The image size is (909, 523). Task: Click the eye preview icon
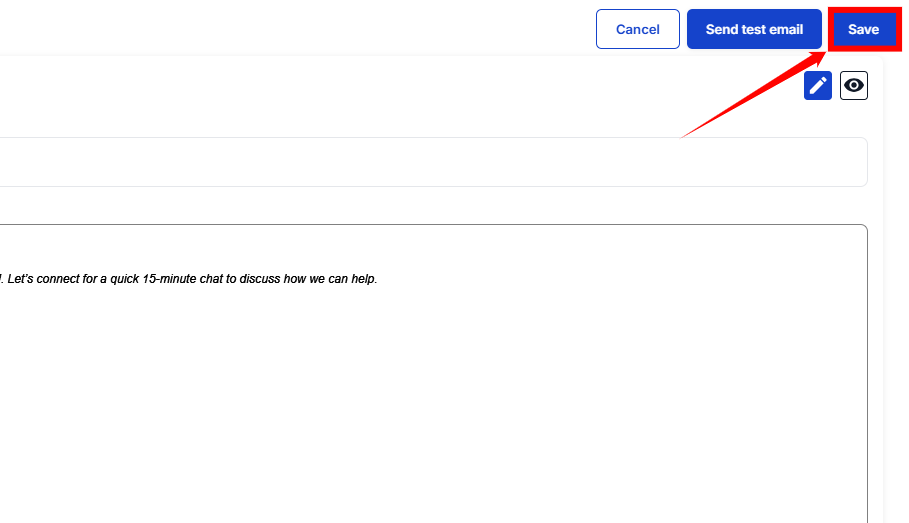coord(853,86)
